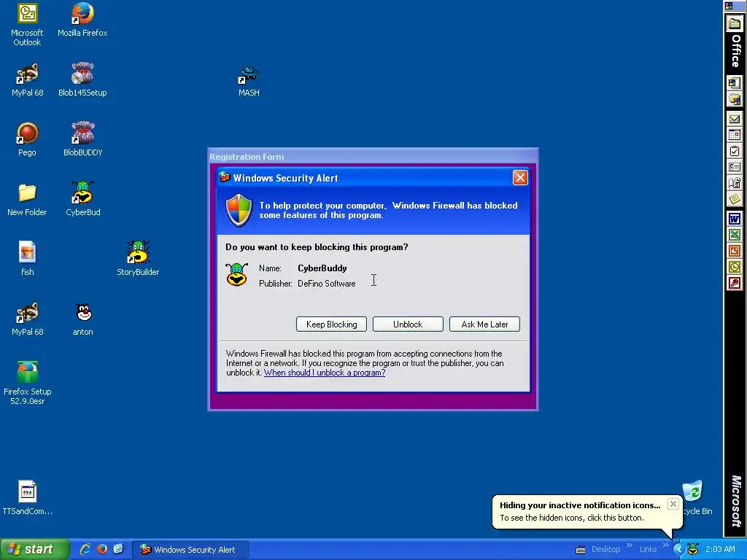This screenshot has width=747, height=560.
Task: Select the TTSandCom desktop file
Action: (x=27, y=498)
